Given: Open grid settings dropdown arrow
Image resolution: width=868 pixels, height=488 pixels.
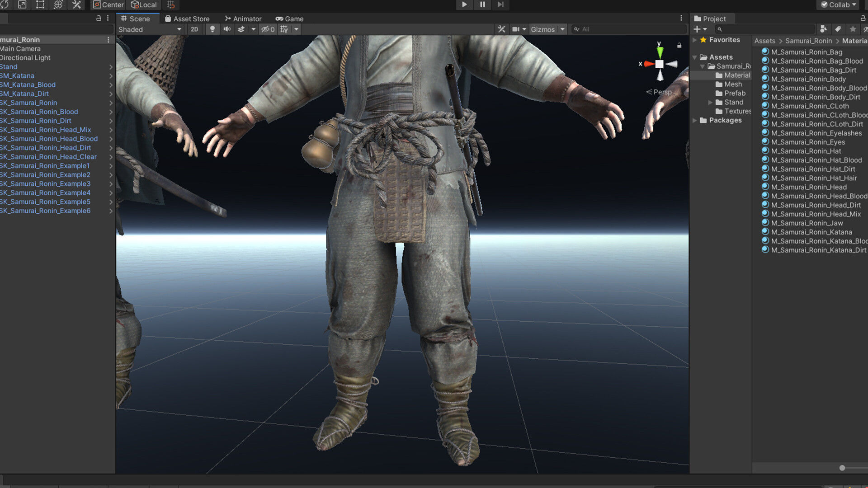Looking at the screenshot, I should (296, 29).
